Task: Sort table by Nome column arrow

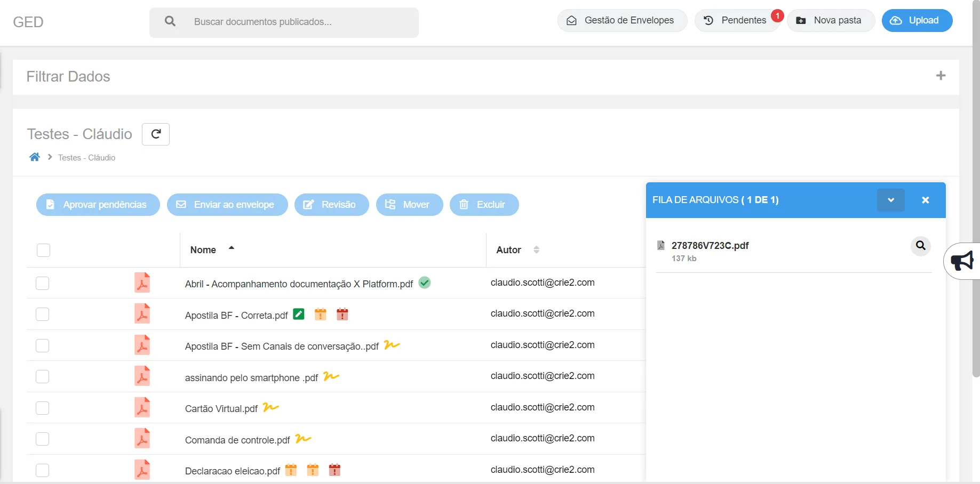Action: [x=232, y=248]
